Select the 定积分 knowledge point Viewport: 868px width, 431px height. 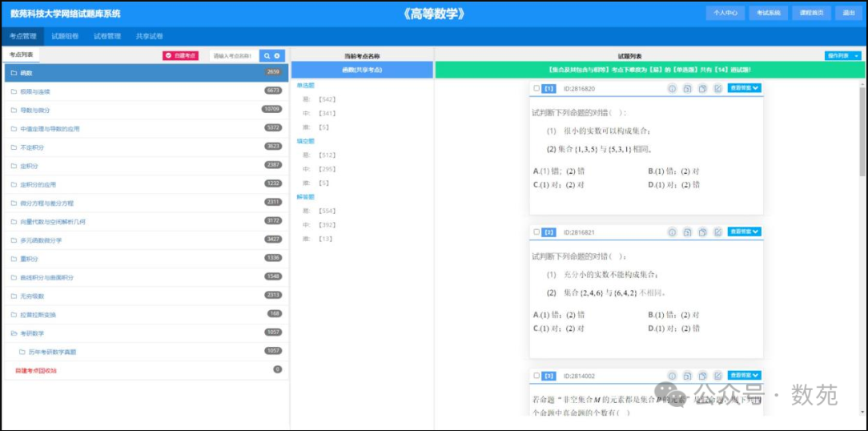click(147, 166)
